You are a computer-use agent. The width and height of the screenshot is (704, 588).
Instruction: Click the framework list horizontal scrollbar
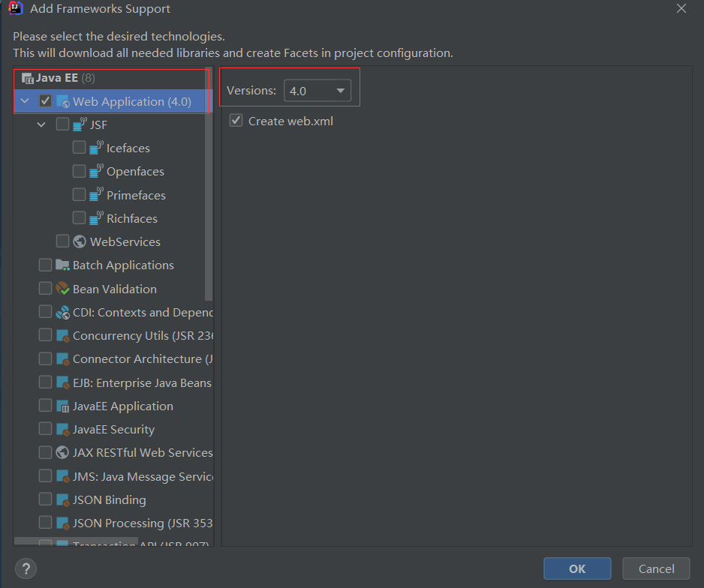75,541
